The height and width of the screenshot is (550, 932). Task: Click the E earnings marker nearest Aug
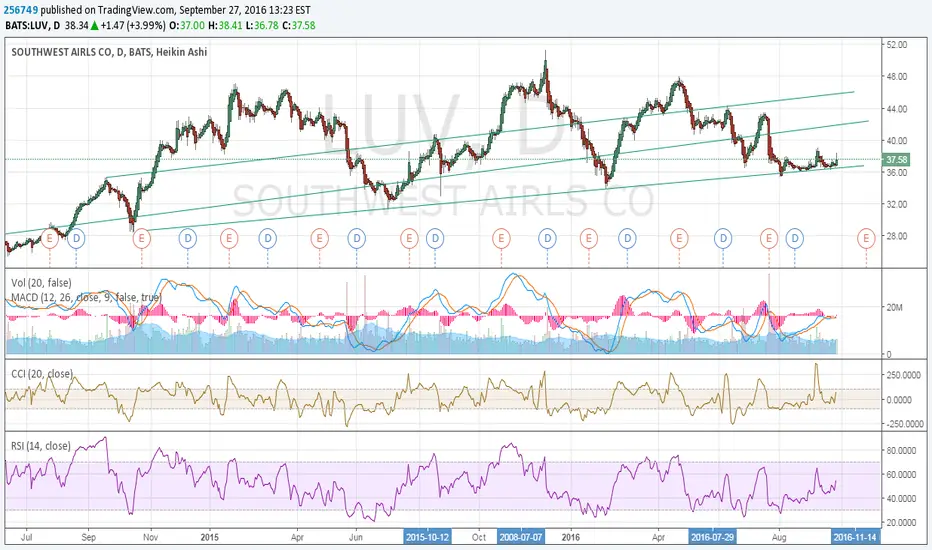click(x=769, y=239)
